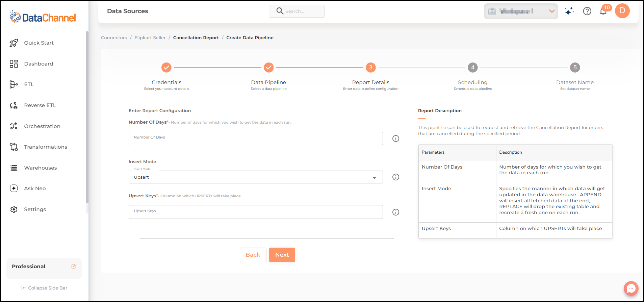Viewport: 644px width, 302px height.
Task: Focus the Number Of Days input field
Action: (256, 139)
